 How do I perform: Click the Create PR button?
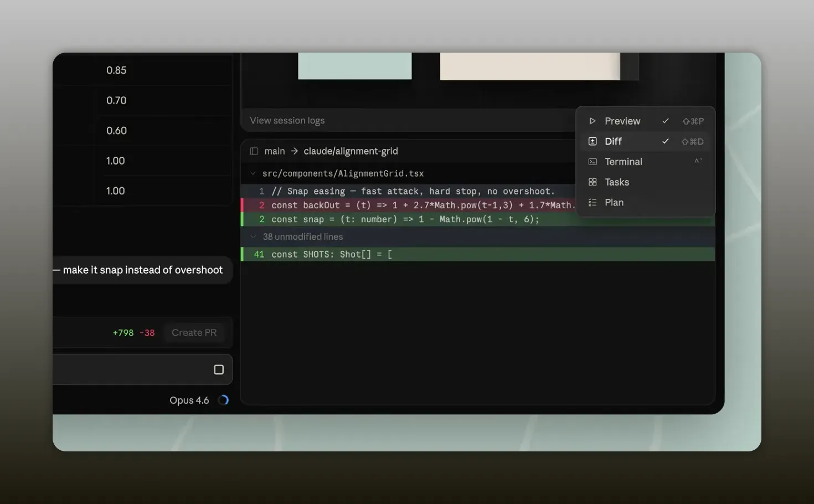point(194,332)
